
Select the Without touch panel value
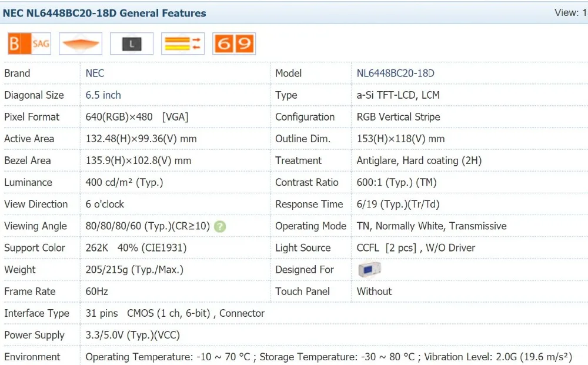pyautogui.click(x=374, y=292)
